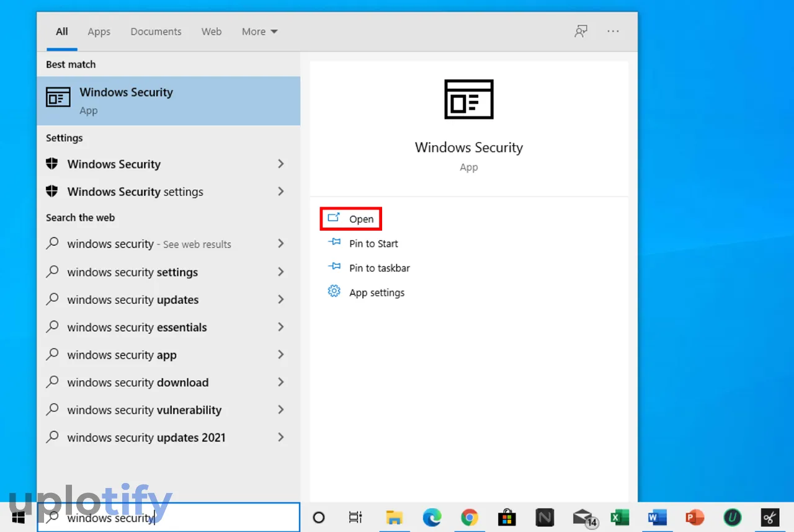Click shield icon beside Windows Security setting

coord(52,164)
